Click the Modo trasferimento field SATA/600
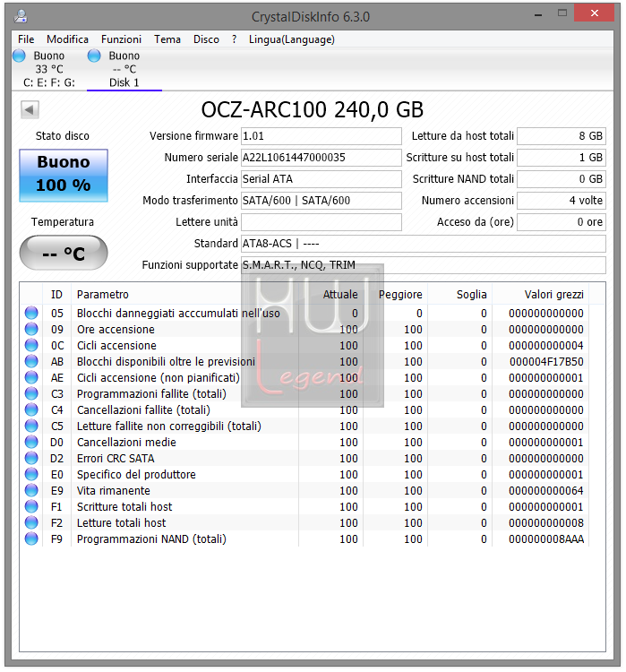 (x=322, y=201)
